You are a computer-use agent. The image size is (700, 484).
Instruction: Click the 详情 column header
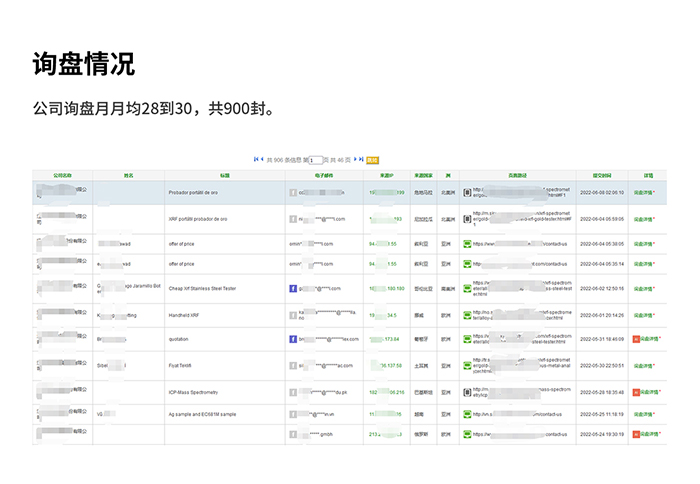click(x=648, y=175)
